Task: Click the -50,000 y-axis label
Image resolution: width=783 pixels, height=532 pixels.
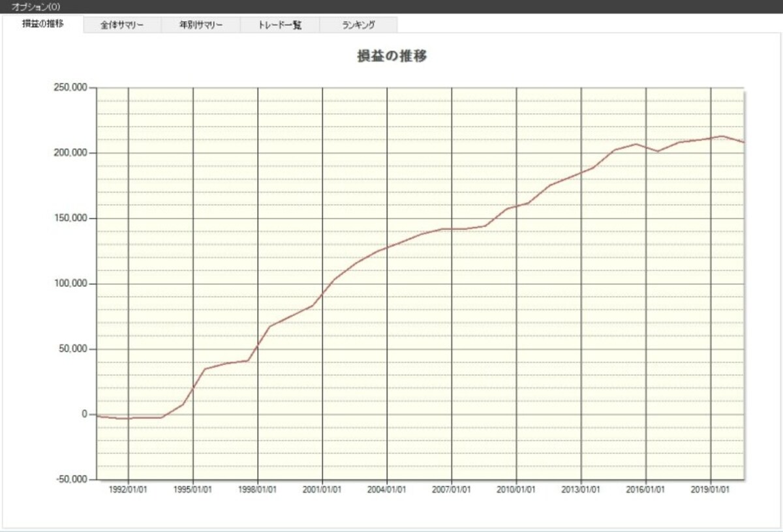Action: (70, 479)
